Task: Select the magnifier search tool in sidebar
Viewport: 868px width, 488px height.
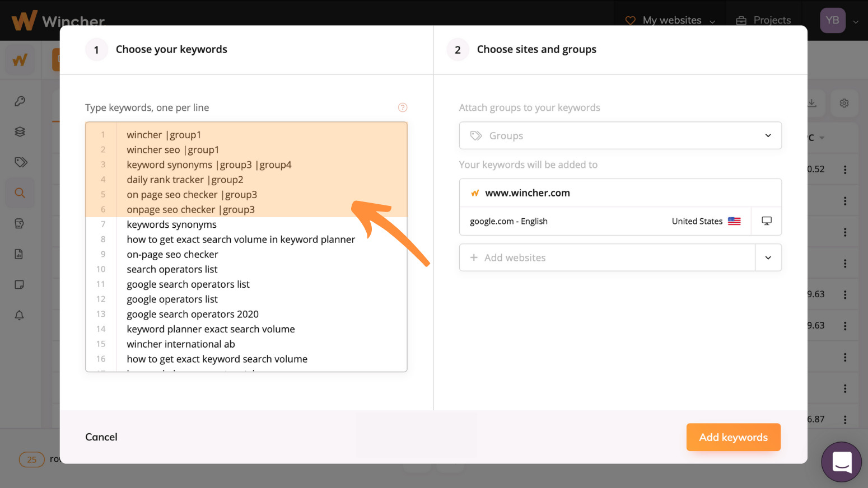Action: [20, 193]
